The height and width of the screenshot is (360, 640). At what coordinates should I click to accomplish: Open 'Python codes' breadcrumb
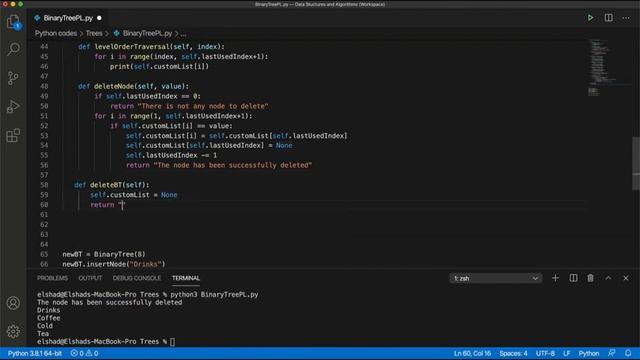pyautogui.click(x=56, y=33)
